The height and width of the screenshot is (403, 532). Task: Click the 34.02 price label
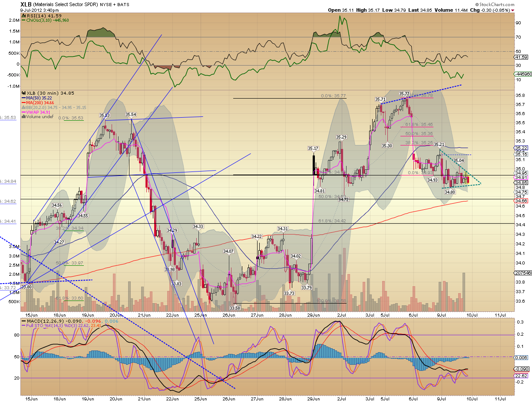(x=296, y=256)
